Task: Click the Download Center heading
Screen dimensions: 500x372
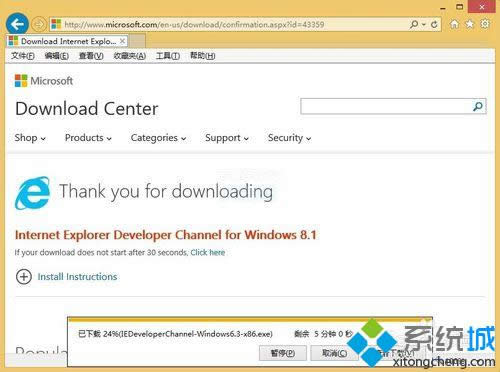Action: [87, 109]
